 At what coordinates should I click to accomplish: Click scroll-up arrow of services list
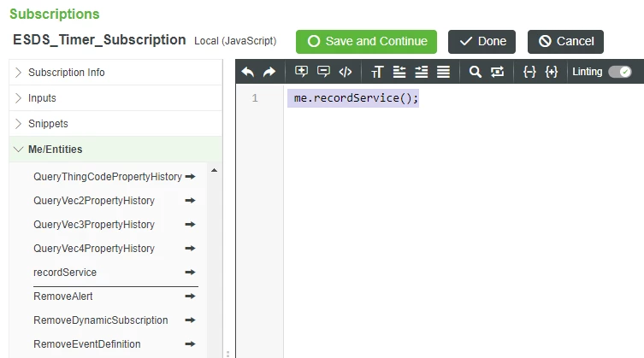tap(214, 170)
